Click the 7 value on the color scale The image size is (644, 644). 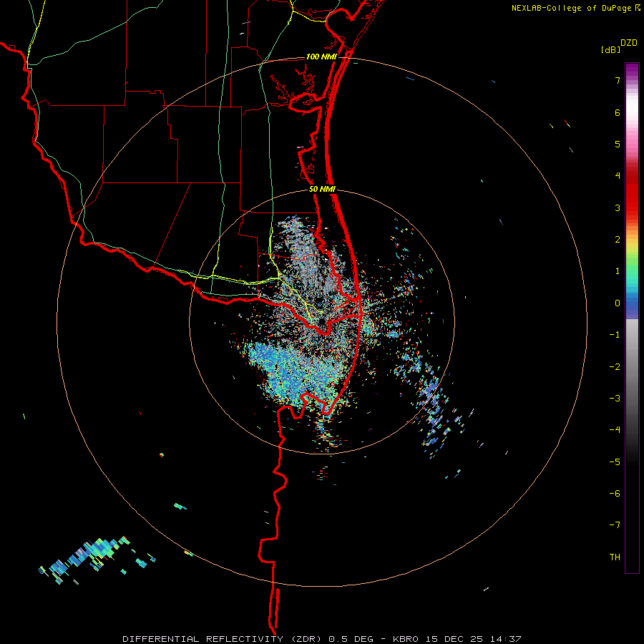coord(618,80)
